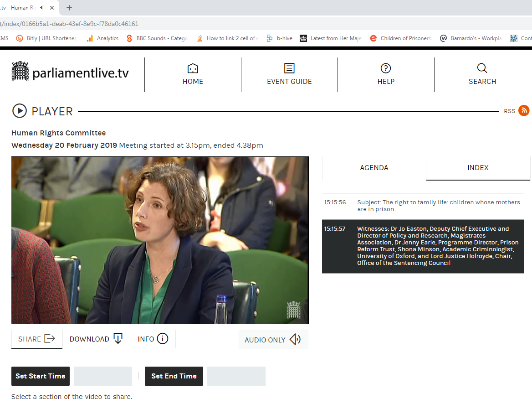Switch to the AGENDA tab
532x404 pixels.
click(374, 168)
